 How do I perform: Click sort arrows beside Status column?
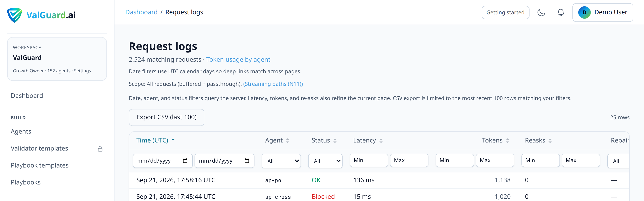335,140
